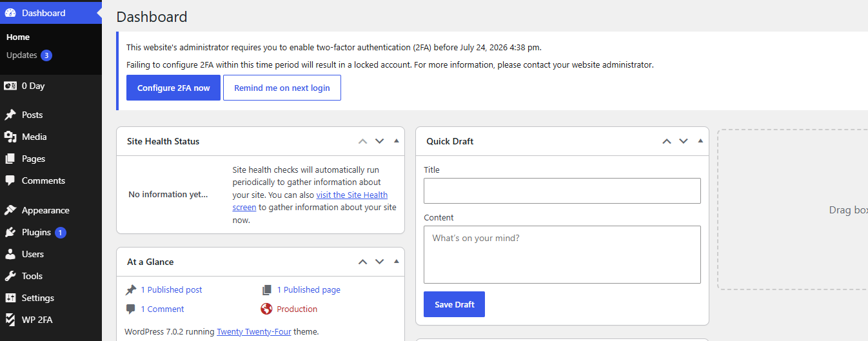The width and height of the screenshot is (868, 341).
Task: Click the 0 Day menu icon
Action: [10, 86]
